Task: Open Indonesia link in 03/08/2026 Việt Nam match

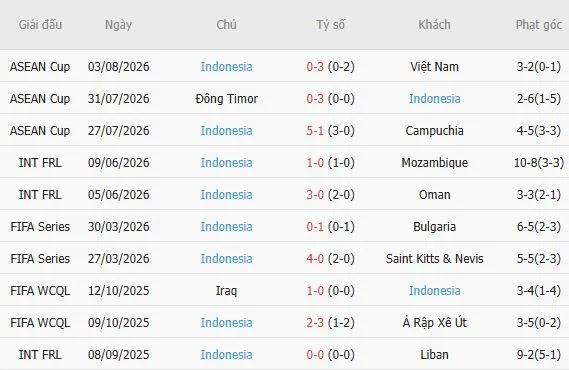Action: pyautogui.click(x=226, y=67)
